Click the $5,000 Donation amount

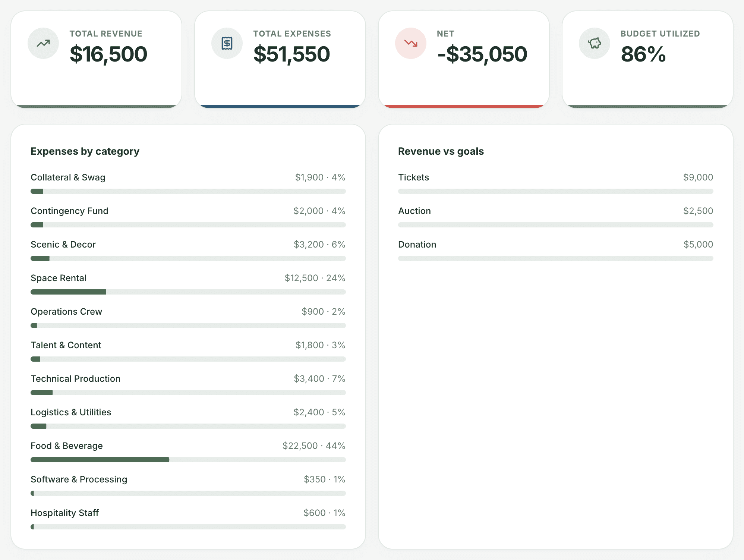click(x=698, y=245)
